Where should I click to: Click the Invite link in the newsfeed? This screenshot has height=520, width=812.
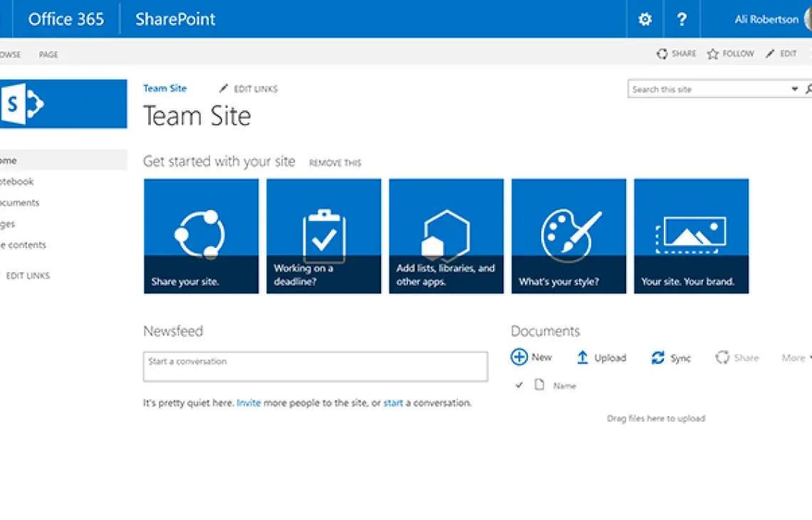point(249,402)
